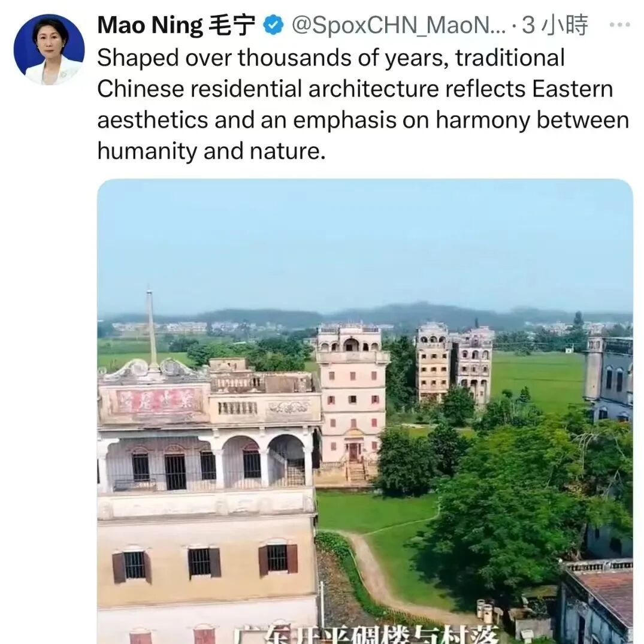644x644 pixels.
Task: Click the Mao Ning display name
Action: [150, 26]
